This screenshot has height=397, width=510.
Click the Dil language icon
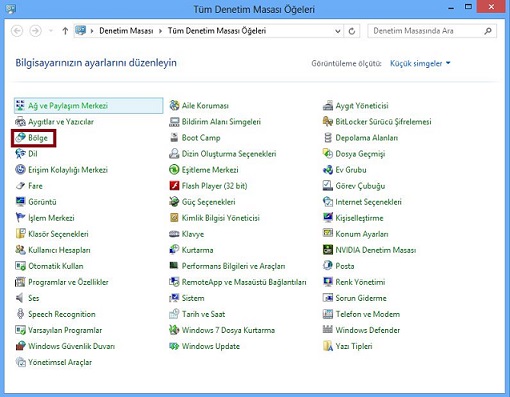(20, 154)
